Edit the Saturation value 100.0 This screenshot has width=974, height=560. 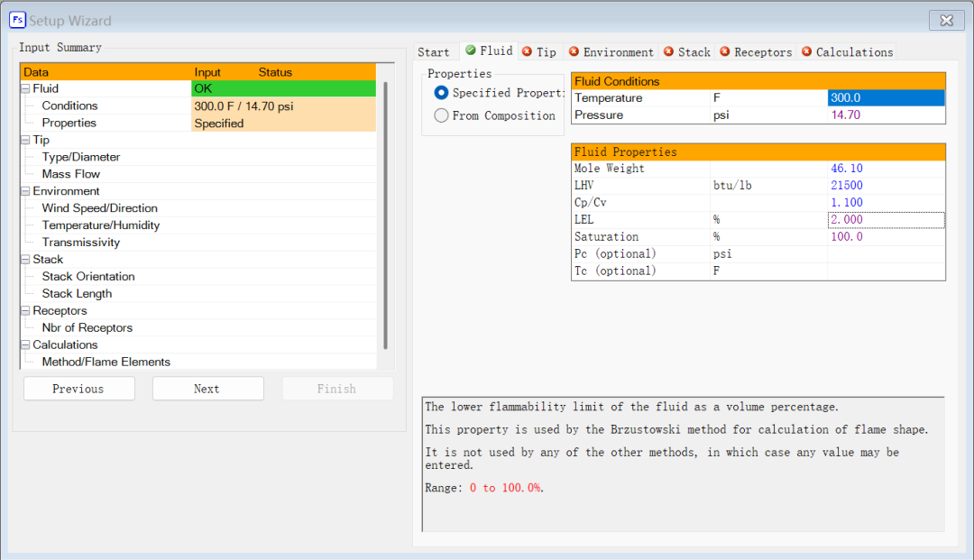[886, 236]
